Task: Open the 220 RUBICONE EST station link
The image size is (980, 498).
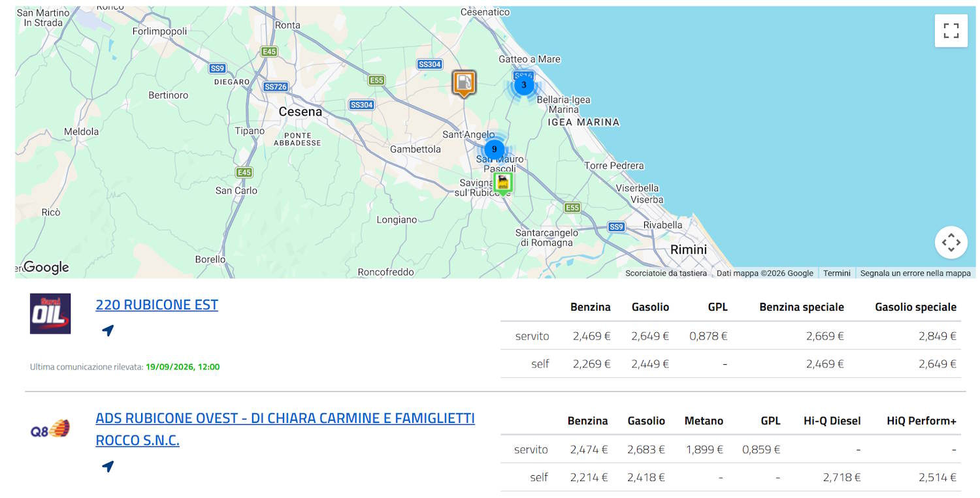Action: click(157, 305)
